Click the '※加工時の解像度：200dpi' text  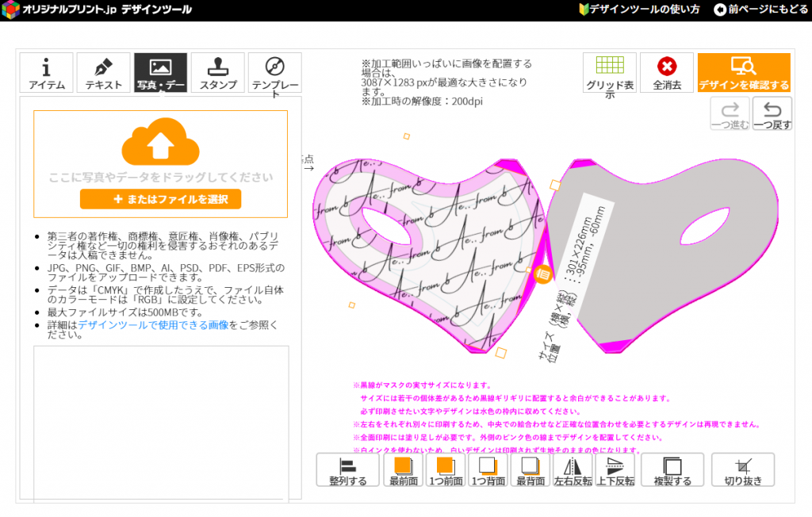[422, 101]
